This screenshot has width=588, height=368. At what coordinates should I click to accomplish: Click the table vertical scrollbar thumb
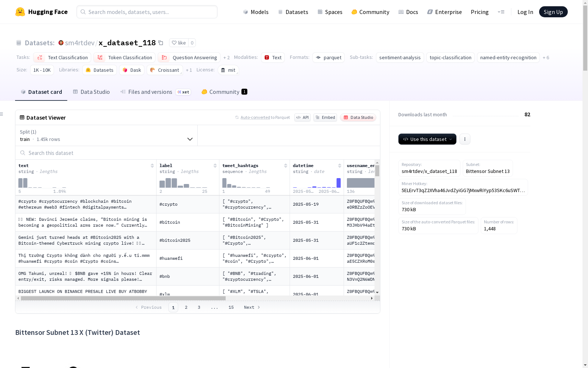(x=377, y=171)
